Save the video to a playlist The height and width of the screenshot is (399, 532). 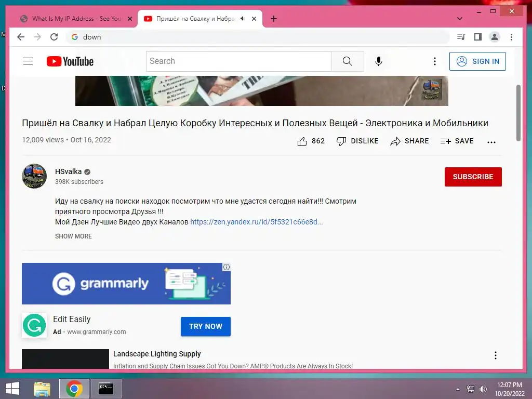click(x=457, y=141)
